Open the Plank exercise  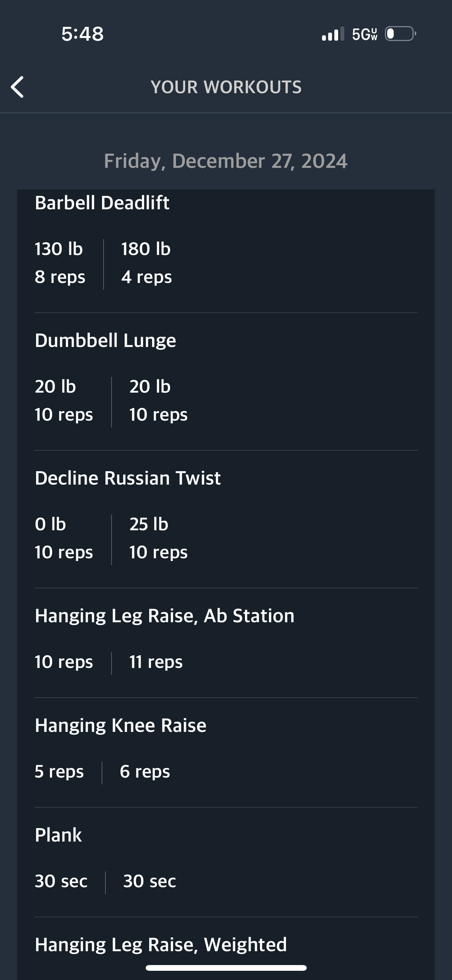point(58,835)
